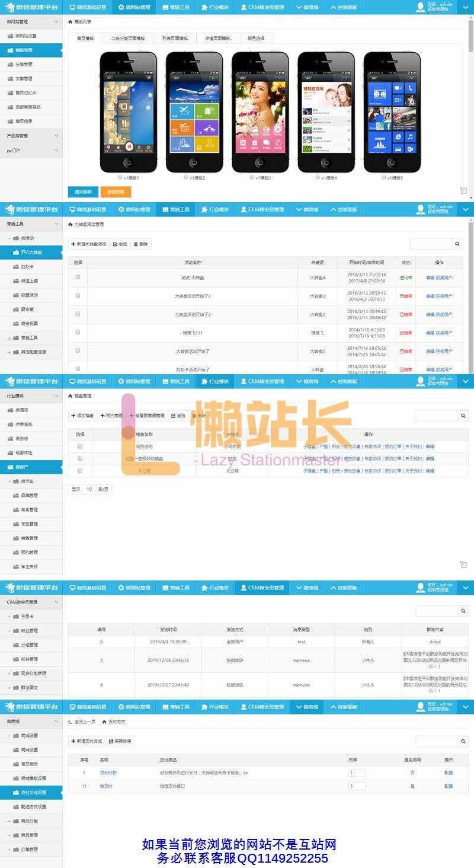The width and height of the screenshot is (474, 868).
Task: Select the v1模板5 radio button
Action: tap(383, 177)
